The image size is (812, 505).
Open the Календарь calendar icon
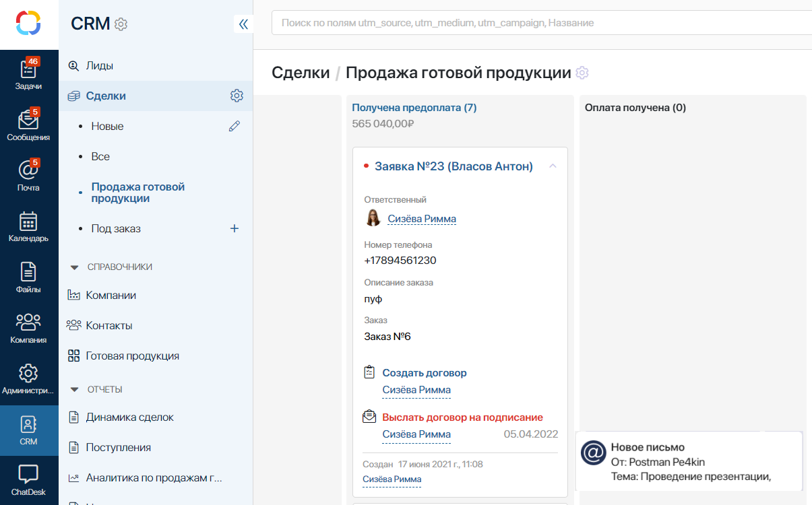click(28, 226)
